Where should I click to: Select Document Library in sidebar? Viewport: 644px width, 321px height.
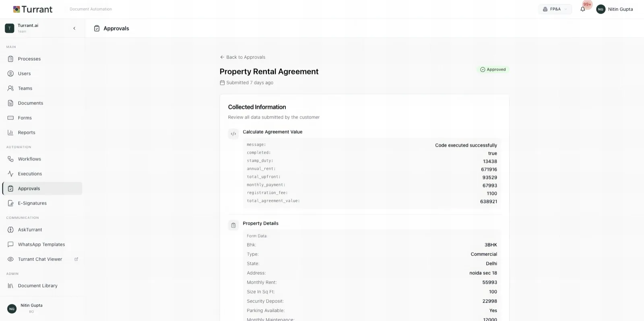click(x=42, y=286)
